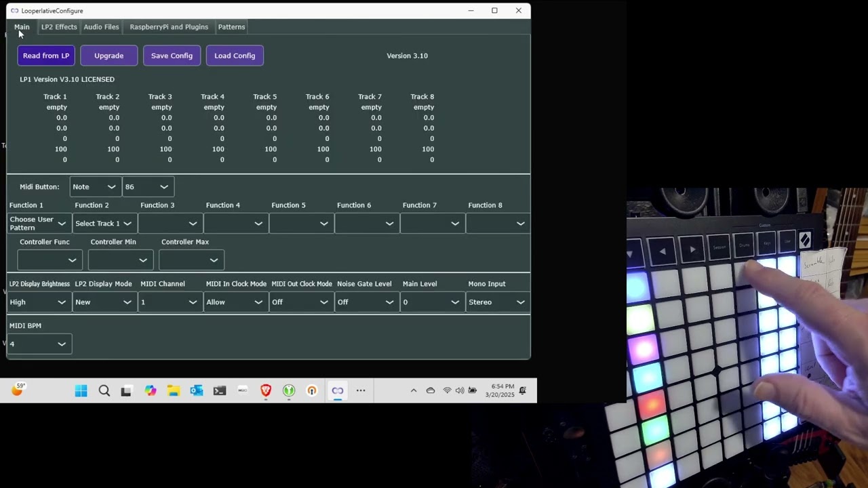Image resolution: width=868 pixels, height=488 pixels.
Task: Open the Controller Min dropdown
Action: [x=120, y=260]
